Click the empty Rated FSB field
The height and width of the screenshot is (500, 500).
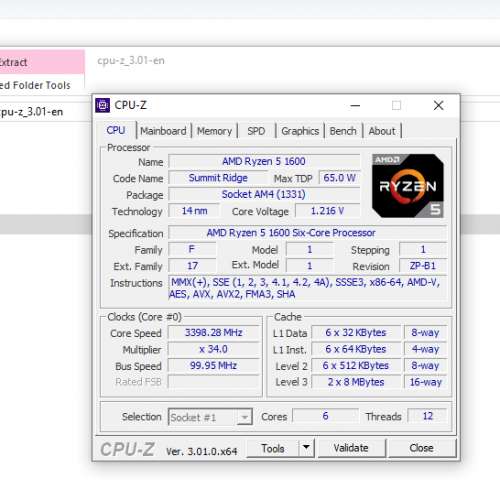coord(213,382)
